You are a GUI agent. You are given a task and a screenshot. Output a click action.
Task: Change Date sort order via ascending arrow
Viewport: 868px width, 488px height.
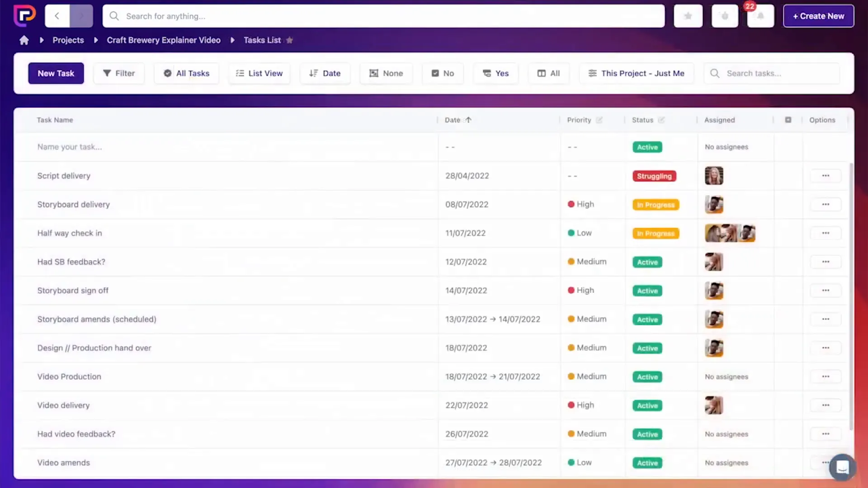(x=469, y=120)
